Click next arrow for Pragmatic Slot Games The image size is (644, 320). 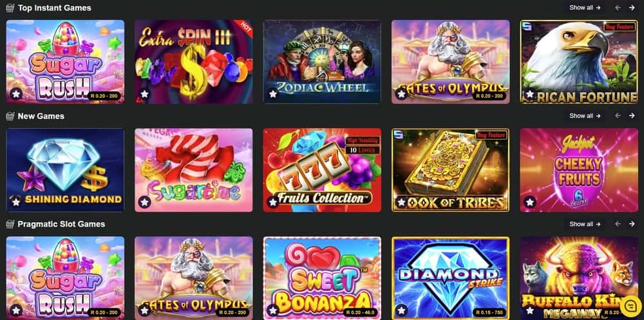coord(632,224)
